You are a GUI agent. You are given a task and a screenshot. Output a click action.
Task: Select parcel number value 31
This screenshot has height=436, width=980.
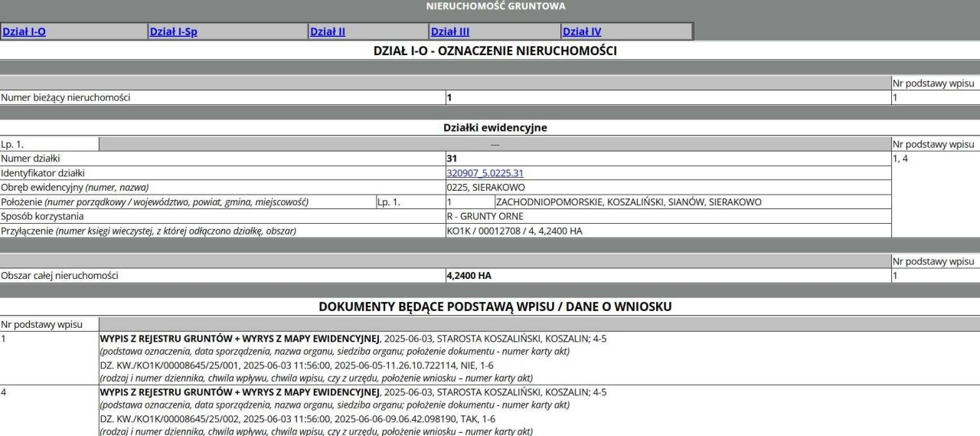click(452, 159)
